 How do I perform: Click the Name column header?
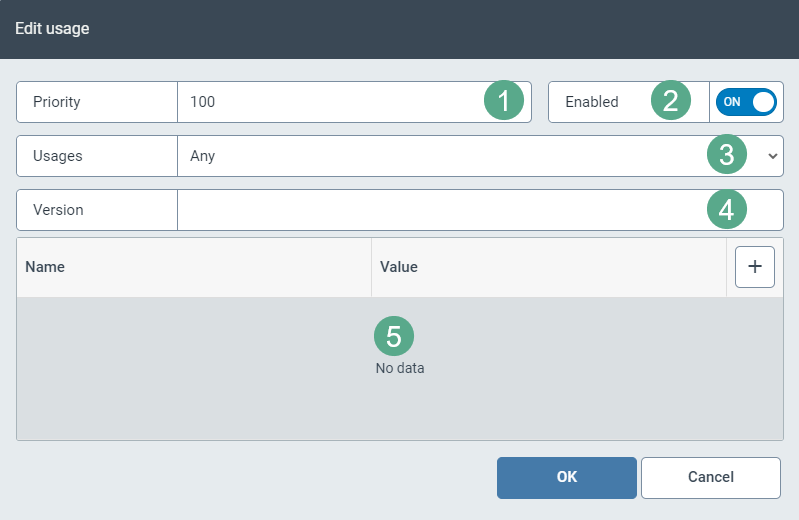[45, 267]
